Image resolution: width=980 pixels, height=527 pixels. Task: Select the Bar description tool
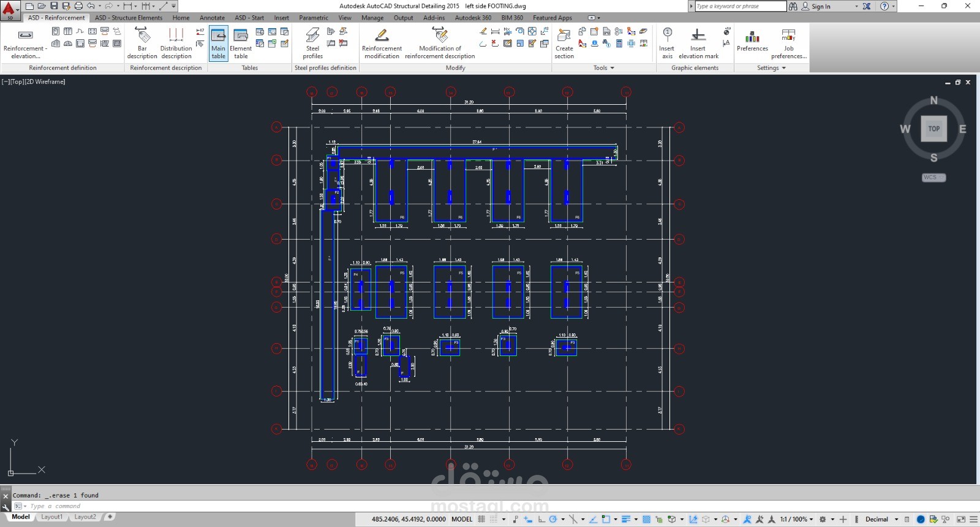tap(142, 43)
